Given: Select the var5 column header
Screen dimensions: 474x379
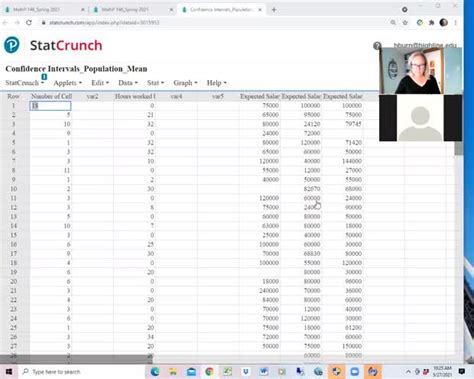Looking at the screenshot, I should pyautogui.click(x=218, y=96).
